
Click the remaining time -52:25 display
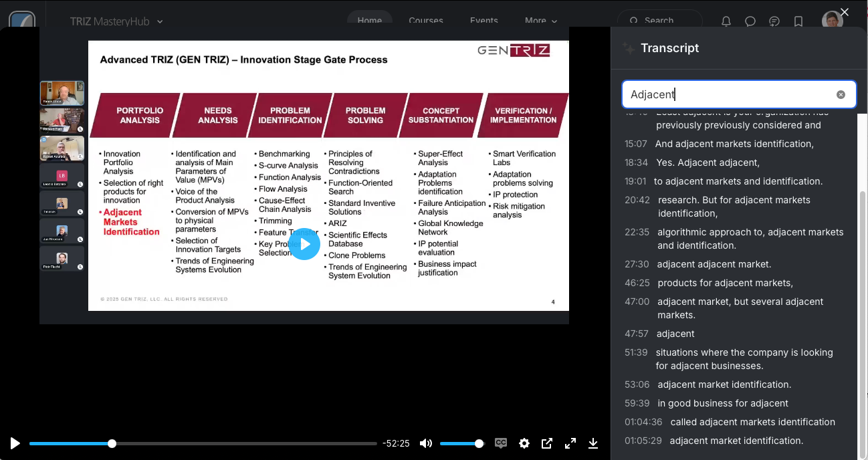click(x=396, y=443)
